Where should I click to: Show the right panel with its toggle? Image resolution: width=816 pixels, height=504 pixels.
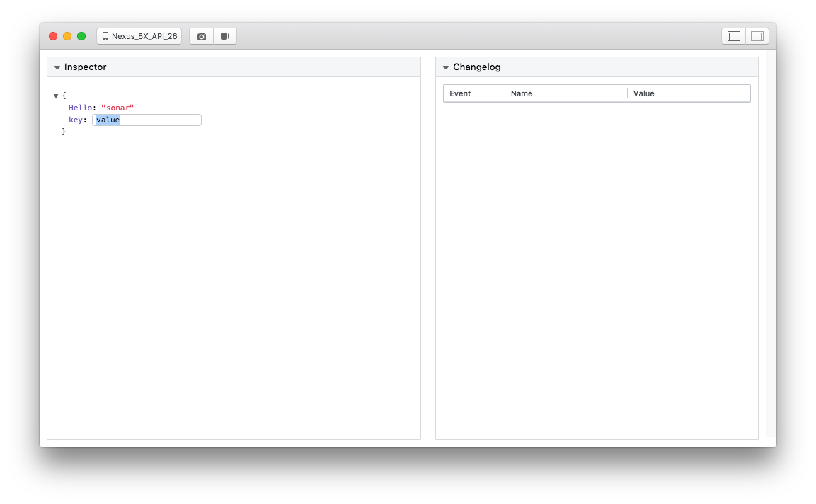[757, 35]
